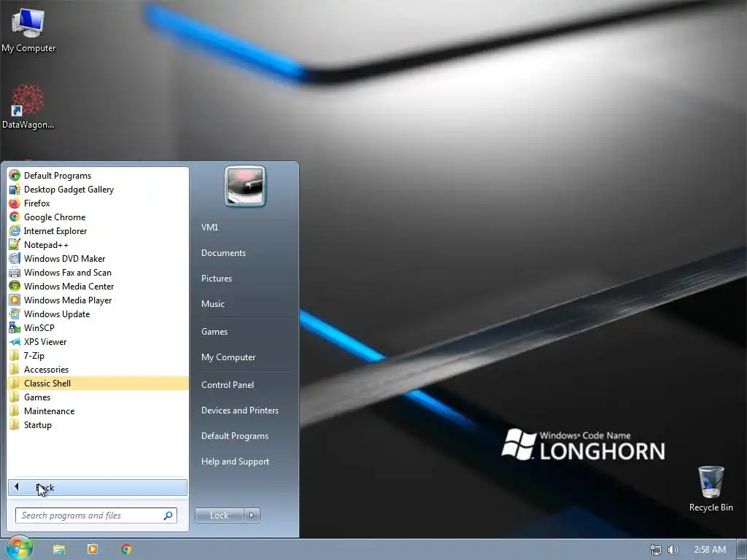The height and width of the screenshot is (560, 747).
Task: Open Games from the right pane
Action: (x=214, y=332)
